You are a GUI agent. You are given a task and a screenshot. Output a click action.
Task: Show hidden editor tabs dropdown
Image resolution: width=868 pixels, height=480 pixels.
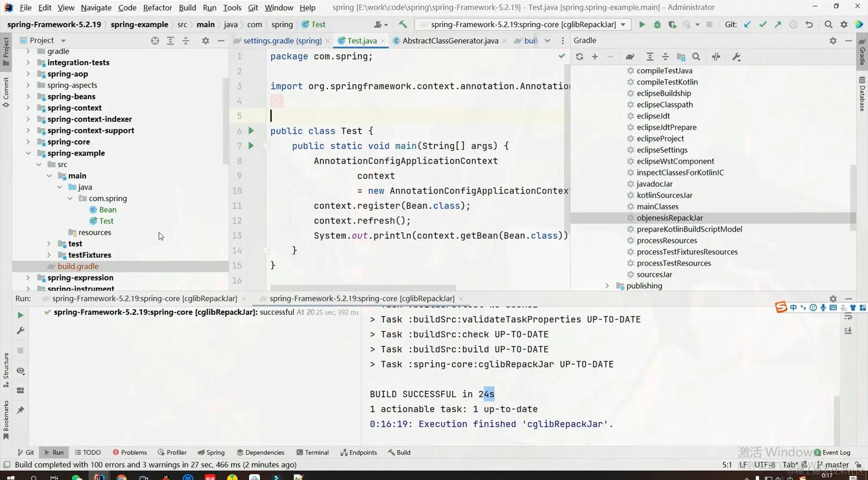[x=547, y=41]
